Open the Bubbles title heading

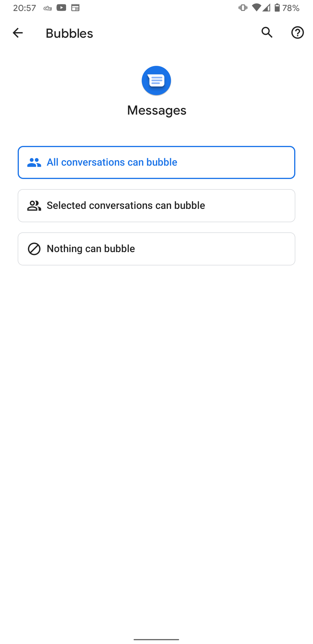click(x=69, y=33)
